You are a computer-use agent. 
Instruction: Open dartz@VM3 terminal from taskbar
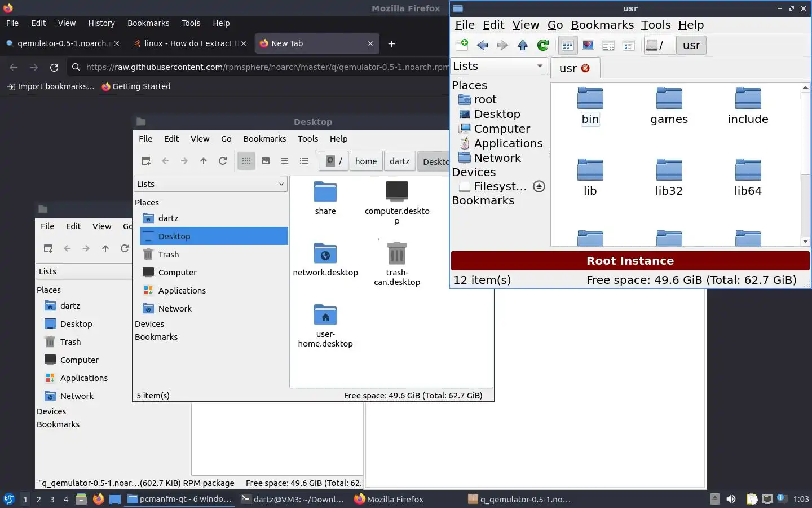[x=292, y=499]
